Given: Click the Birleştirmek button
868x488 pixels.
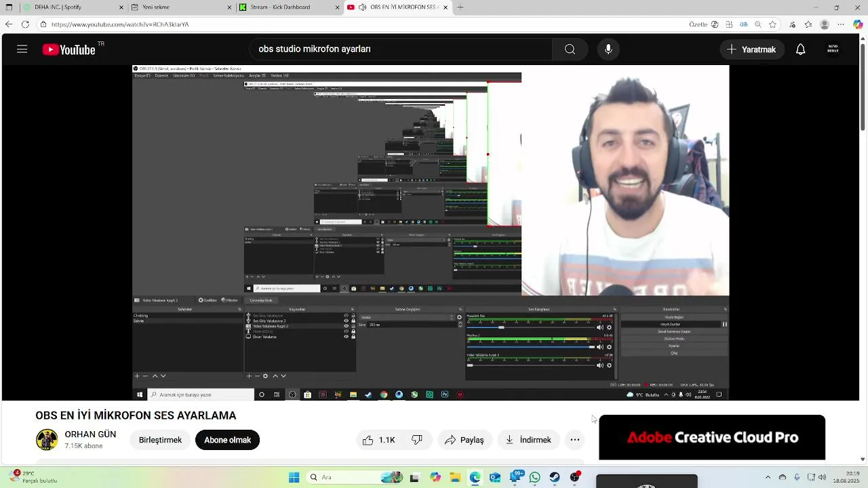Looking at the screenshot, I should (x=160, y=440).
